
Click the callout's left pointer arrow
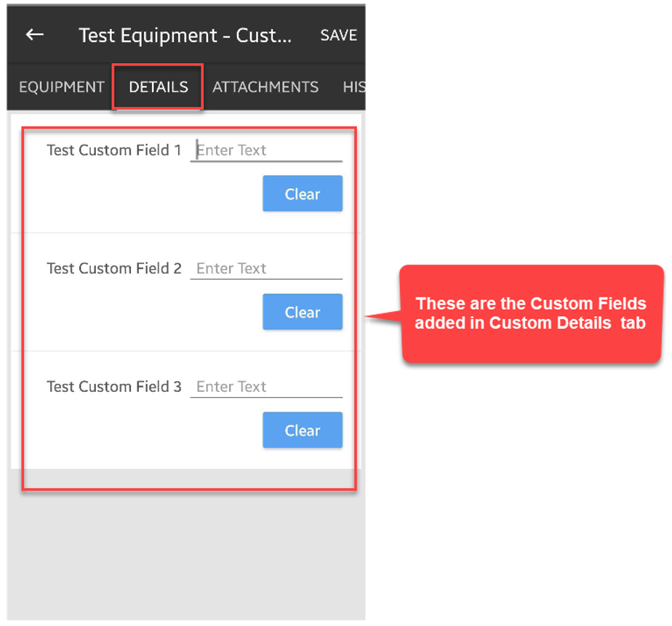coord(381,316)
